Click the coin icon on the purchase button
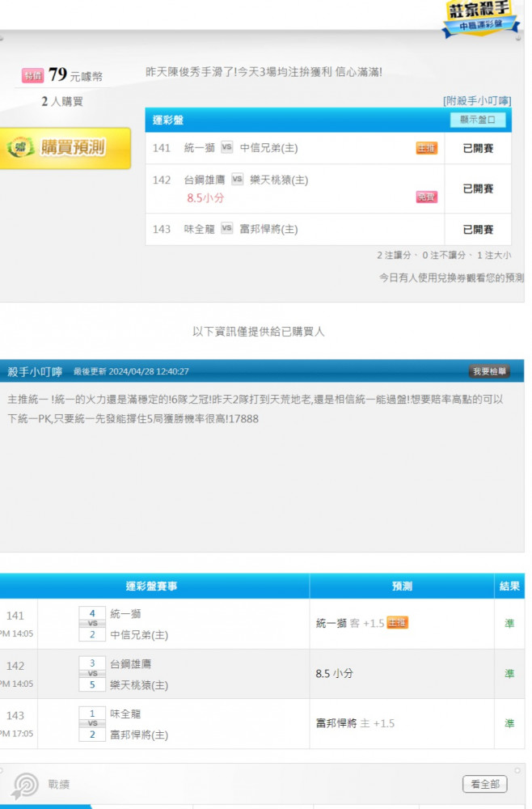Image resolution: width=532 pixels, height=809 pixels. pyautogui.click(x=21, y=148)
